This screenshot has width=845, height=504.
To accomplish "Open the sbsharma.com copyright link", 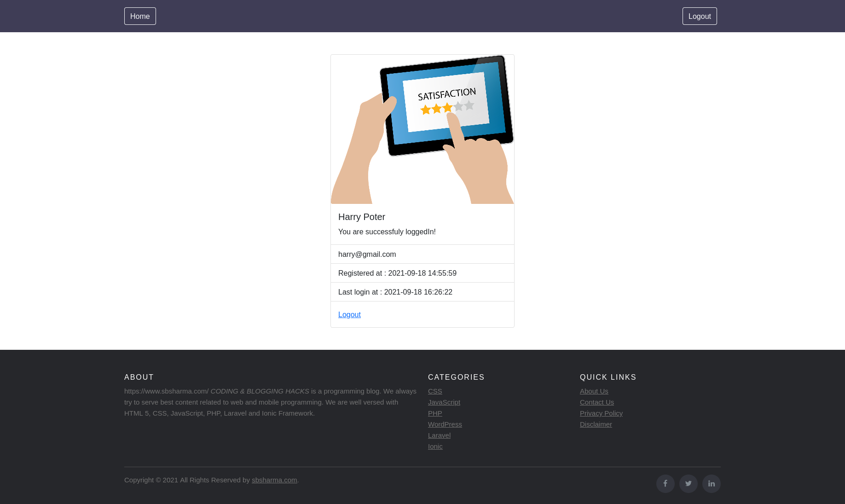I will [274, 480].
